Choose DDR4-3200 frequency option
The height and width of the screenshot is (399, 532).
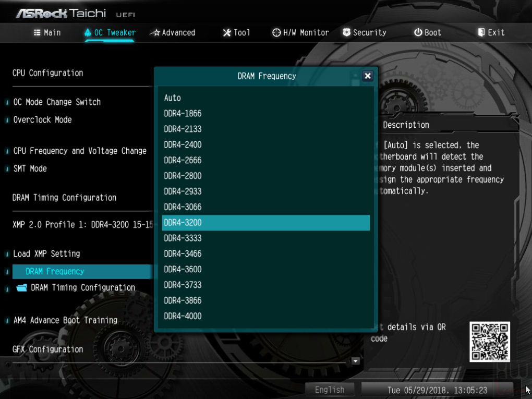pos(265,223)
